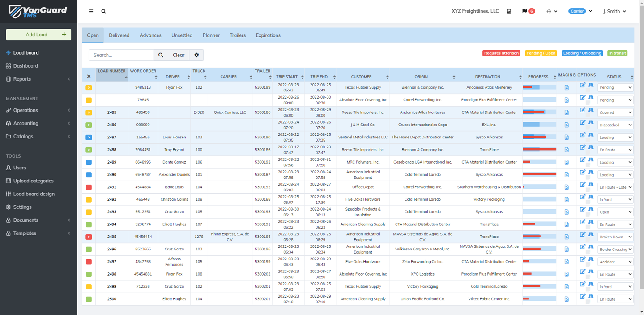Click into the Search input field
Viewport: 644px width, 315px height.
pos(121,55)
